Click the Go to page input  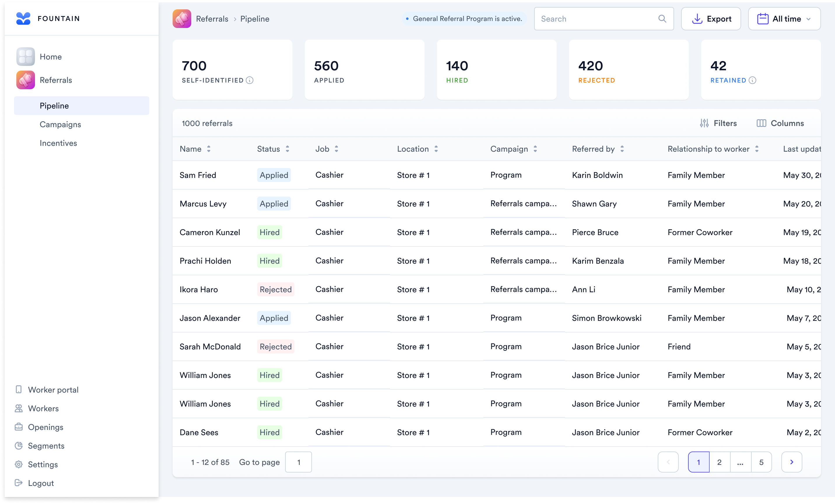[298, 462]
